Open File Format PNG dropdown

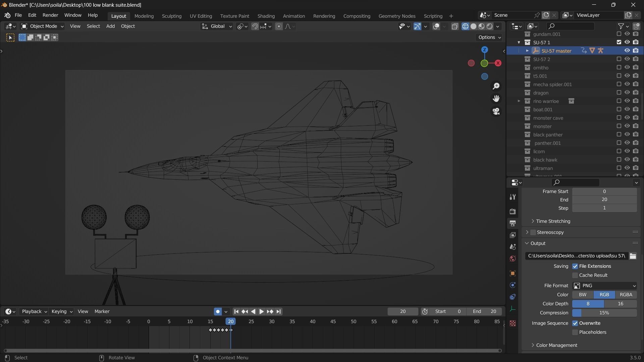[604, 286]
